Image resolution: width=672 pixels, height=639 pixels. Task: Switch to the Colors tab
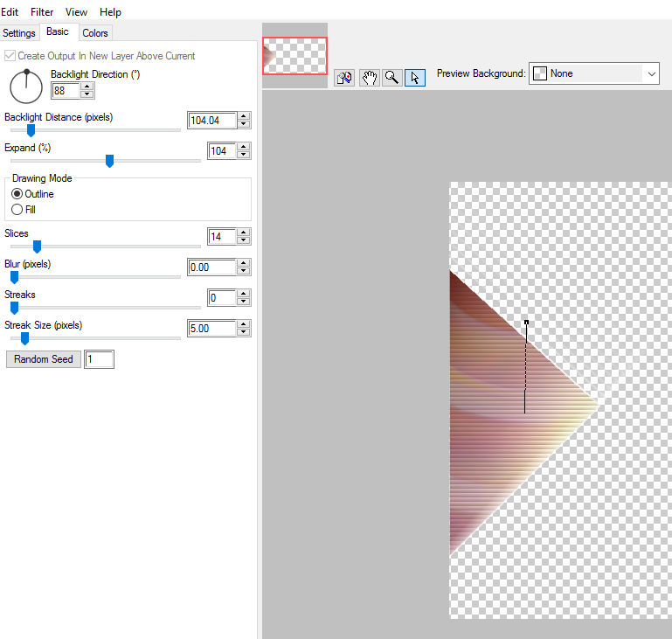95,33
